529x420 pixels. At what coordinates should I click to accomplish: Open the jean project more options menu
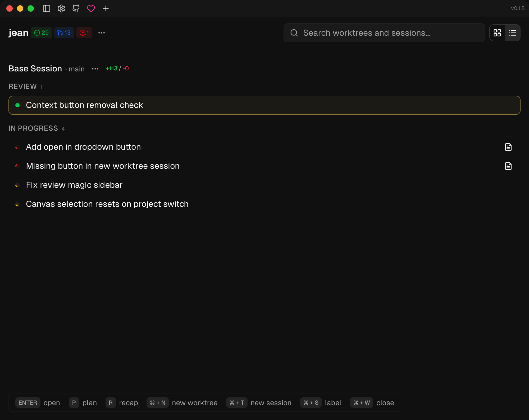[x=102, y=33]
